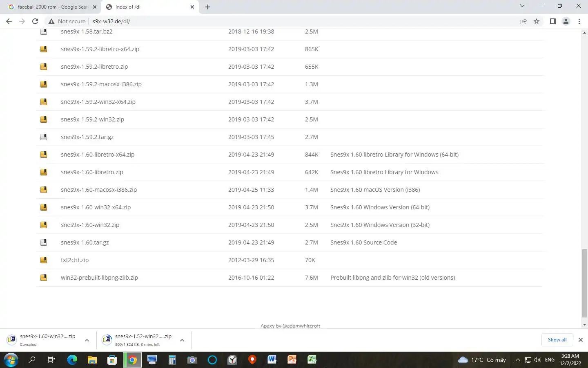588x368 pixels.
Task: Open Task View on the taskbar
Action: (x=51, y=360)
